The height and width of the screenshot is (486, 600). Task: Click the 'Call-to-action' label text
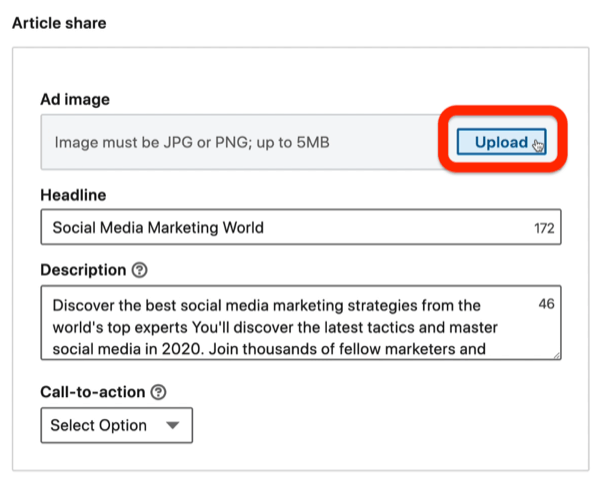[x=93, y=392]
